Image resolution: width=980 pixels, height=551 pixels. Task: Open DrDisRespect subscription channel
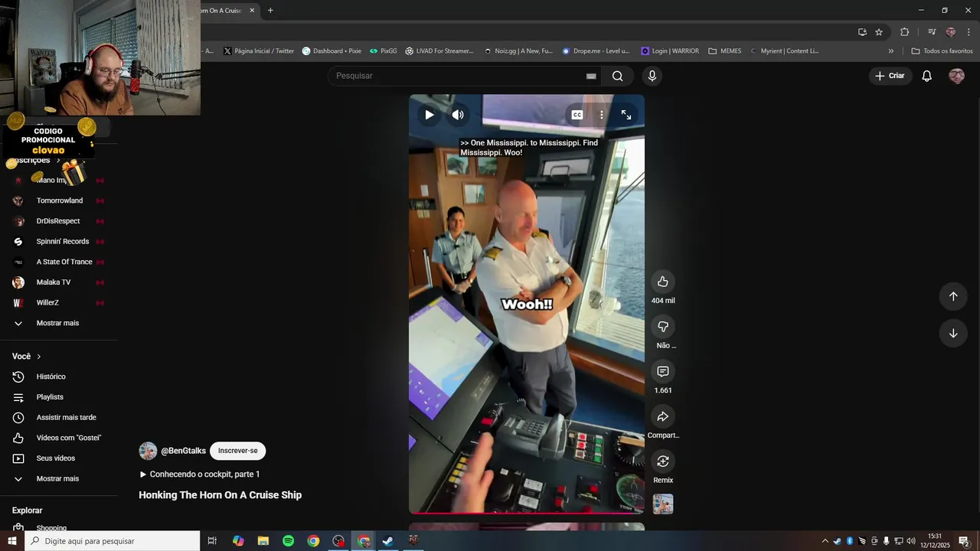click(59, 221)
